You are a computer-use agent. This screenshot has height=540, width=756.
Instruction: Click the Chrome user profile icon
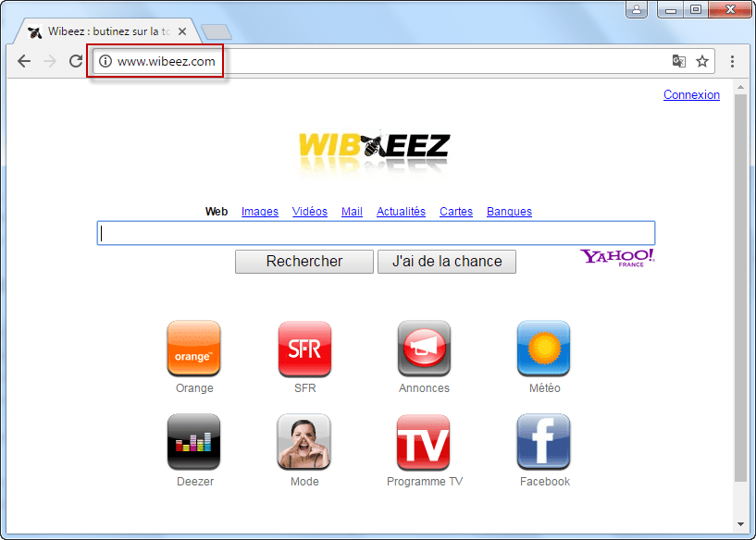click(637, 9)
